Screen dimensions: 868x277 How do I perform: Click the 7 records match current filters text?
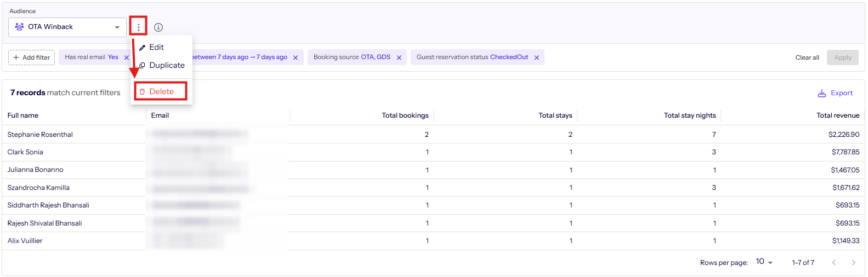pyautogui.click(x=65, y=93)
